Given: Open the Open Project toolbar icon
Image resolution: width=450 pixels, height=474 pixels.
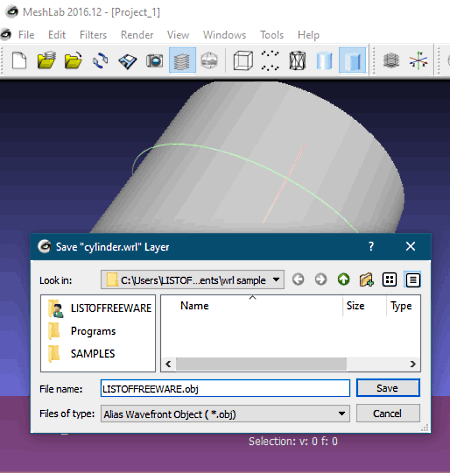Looking at the screenshot, I should click(x=46, y=61).
